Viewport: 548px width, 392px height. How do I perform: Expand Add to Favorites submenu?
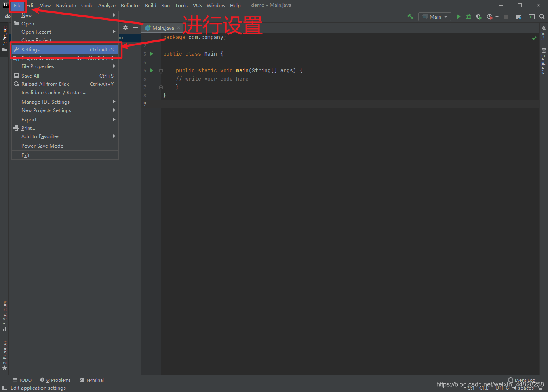click(65, 136)
